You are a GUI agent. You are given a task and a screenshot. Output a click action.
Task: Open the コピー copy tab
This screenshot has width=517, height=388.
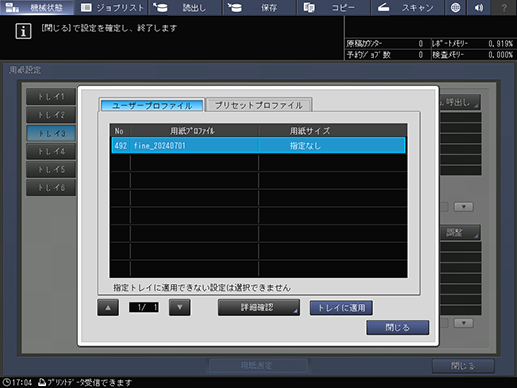333,7
